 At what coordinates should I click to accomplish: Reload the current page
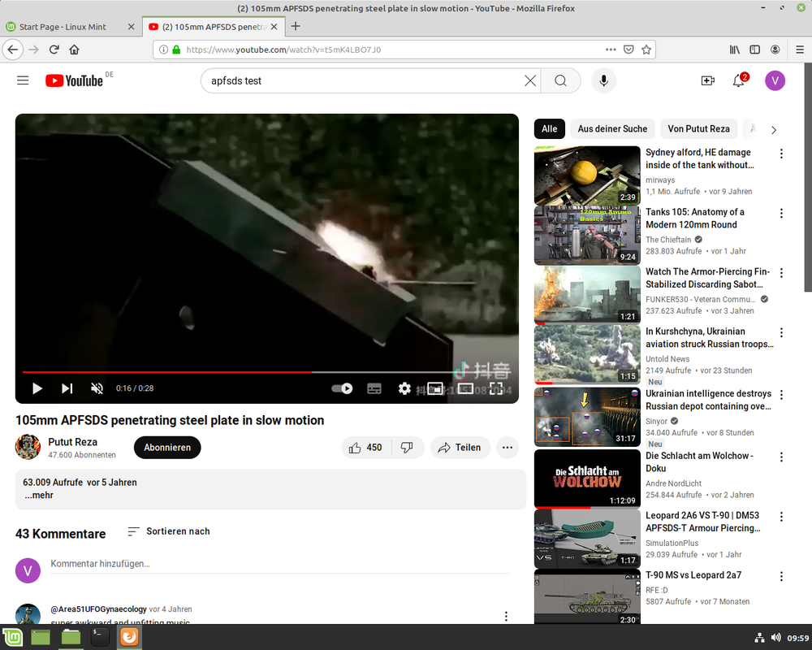click(x=54, y=50)
